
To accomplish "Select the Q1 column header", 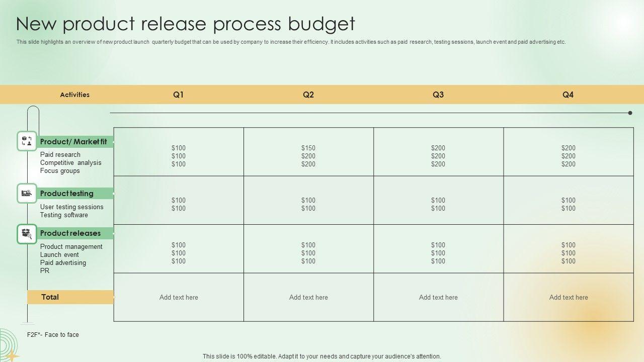I will click(x=179, y=95).
